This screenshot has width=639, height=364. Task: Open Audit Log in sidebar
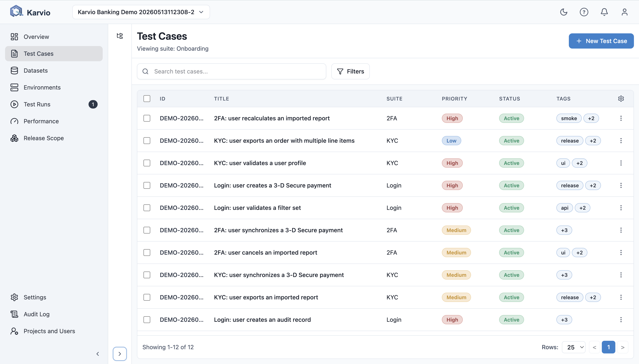pyautogui.click(x=54, y=314)
